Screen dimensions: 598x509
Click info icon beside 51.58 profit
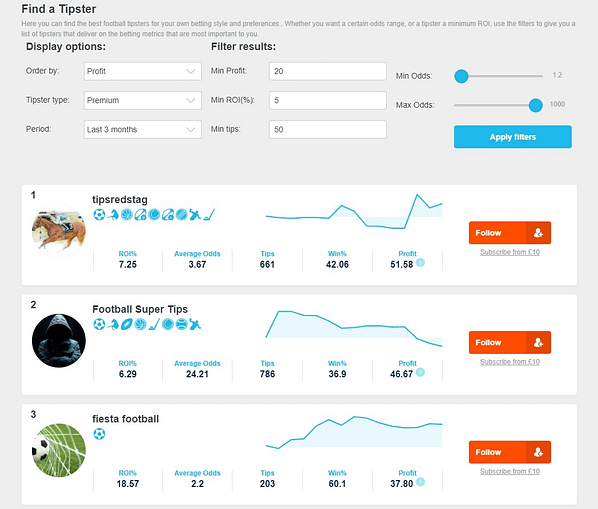tap(420, 263)
